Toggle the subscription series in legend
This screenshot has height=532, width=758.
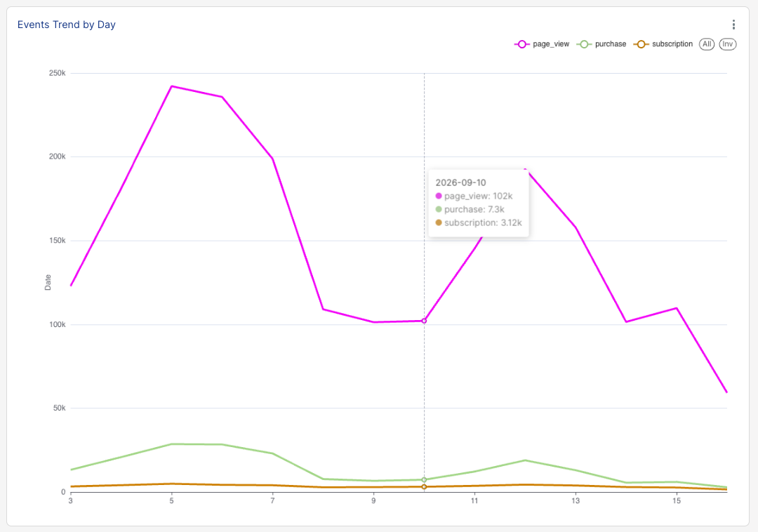[x=663, y=44]
